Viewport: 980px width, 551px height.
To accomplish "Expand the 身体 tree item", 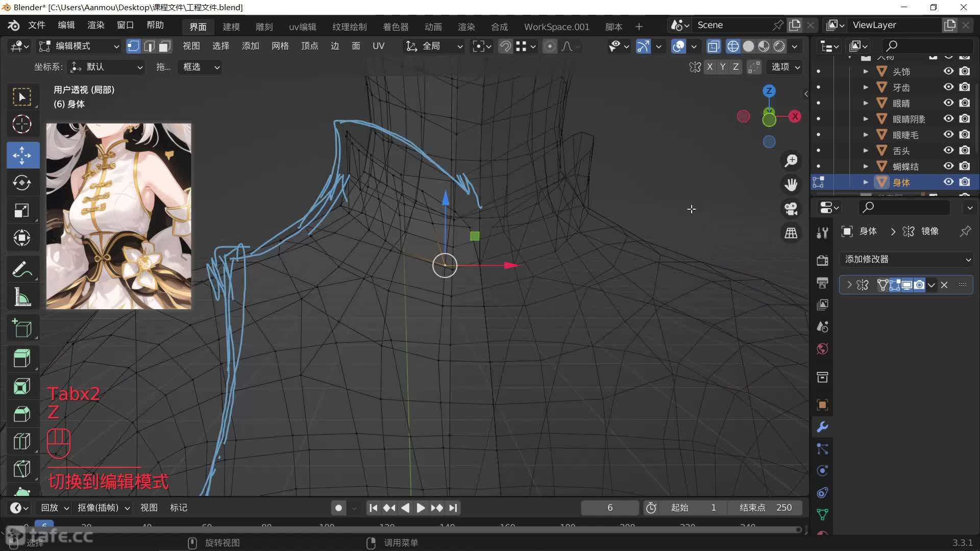I will (x=866, y=182).
